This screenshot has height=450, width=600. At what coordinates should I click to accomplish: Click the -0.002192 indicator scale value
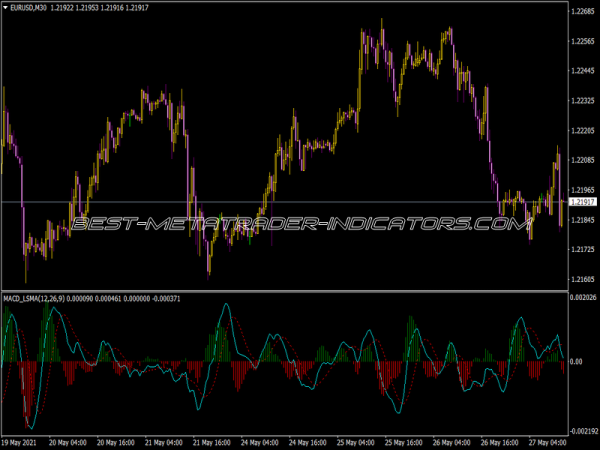(x=583, y=430)
